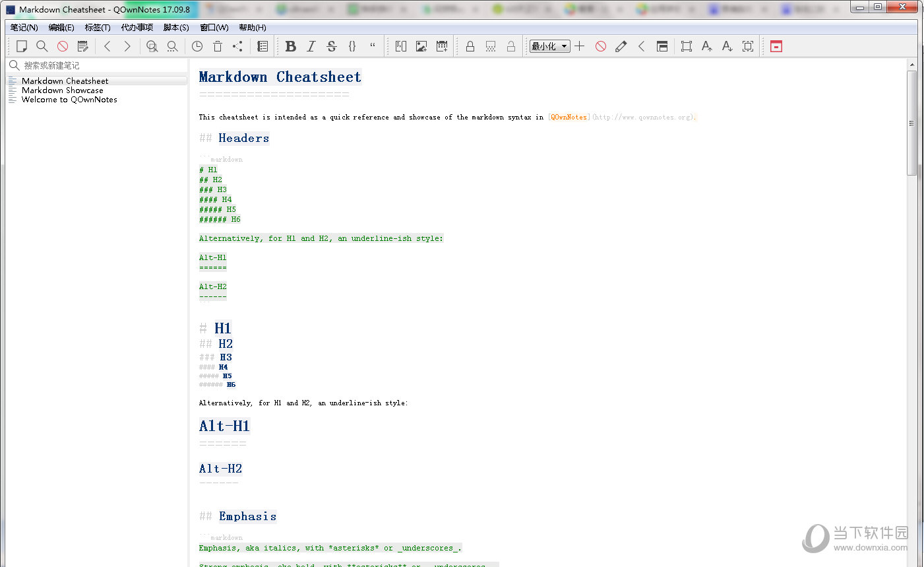Viewport: 924px width, 567px height.
Task: Open note versions clock icon
Action: tap(197, 46)
